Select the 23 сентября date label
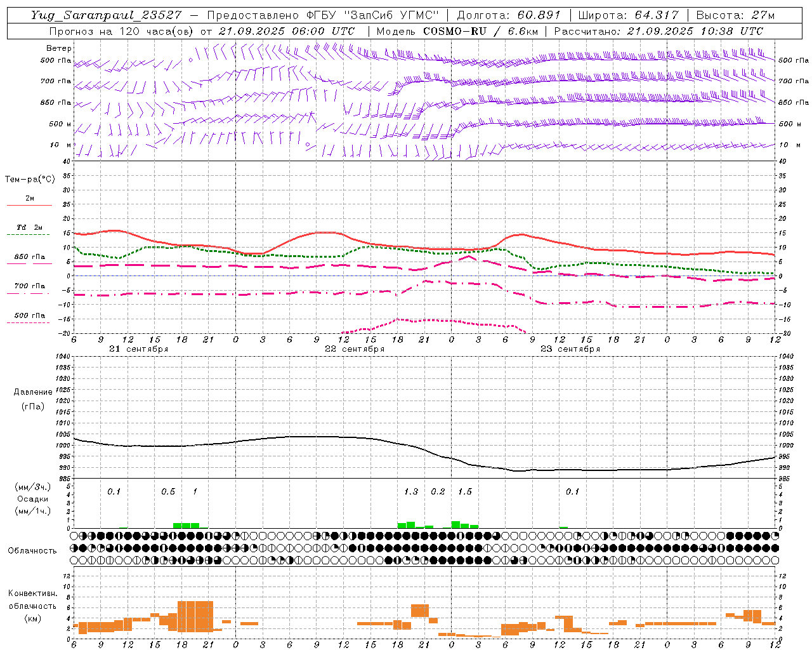812x650 pixels. click(570, 349)
